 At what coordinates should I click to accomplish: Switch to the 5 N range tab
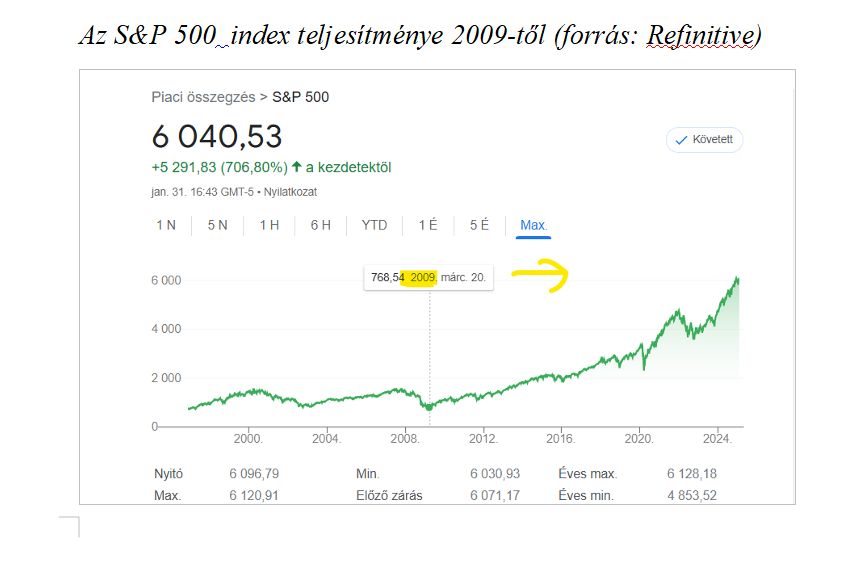click(x=217, y=225)
